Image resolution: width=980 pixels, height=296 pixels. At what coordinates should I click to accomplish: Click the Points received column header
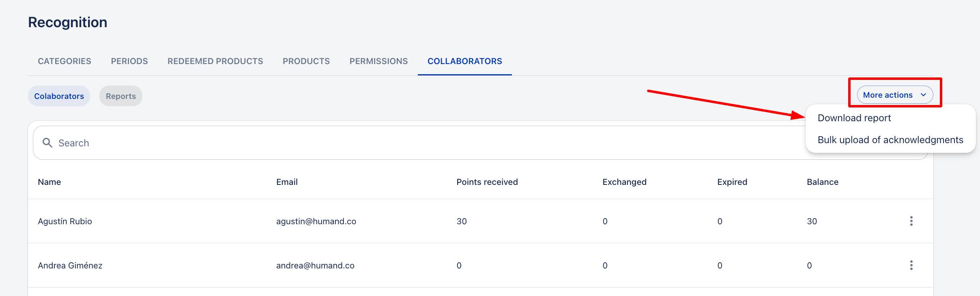(x=487, y=182)
